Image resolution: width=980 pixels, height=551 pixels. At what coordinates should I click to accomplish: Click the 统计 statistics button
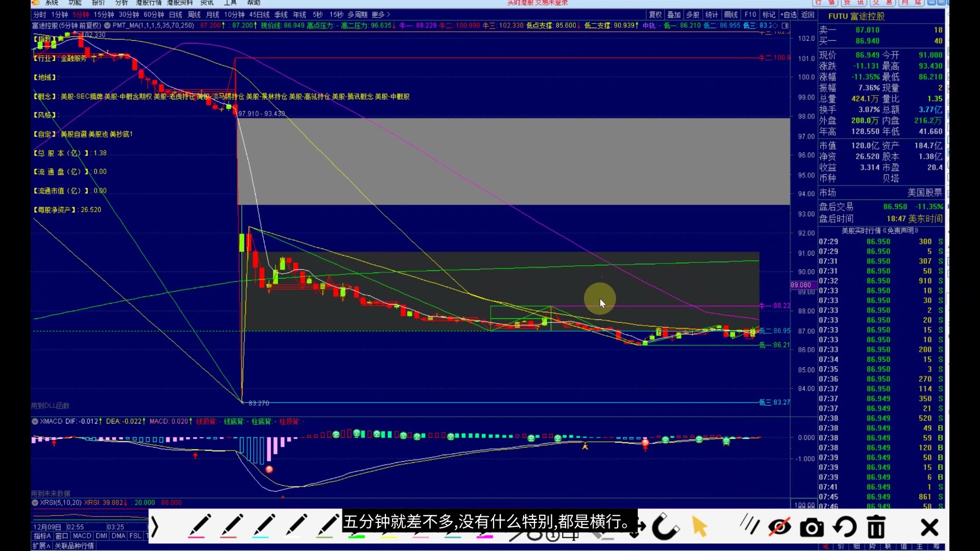[x=712, y=15]
